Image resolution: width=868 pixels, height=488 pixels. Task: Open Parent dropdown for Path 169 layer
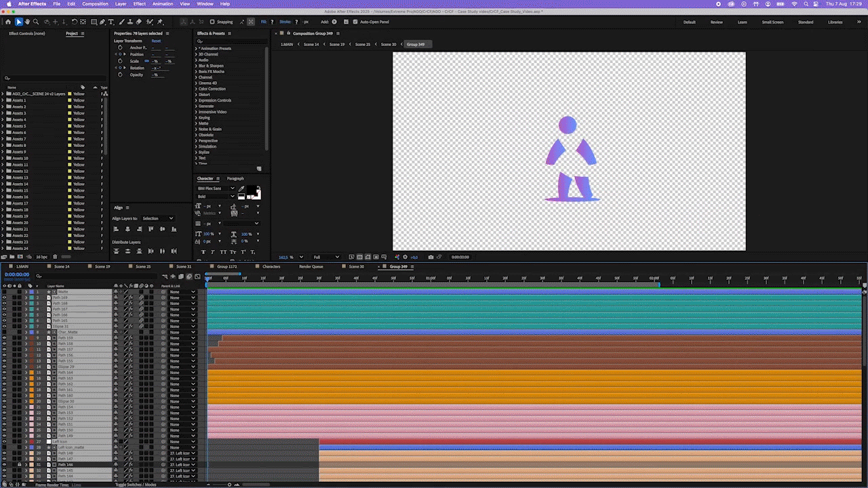tap(183, 298)
